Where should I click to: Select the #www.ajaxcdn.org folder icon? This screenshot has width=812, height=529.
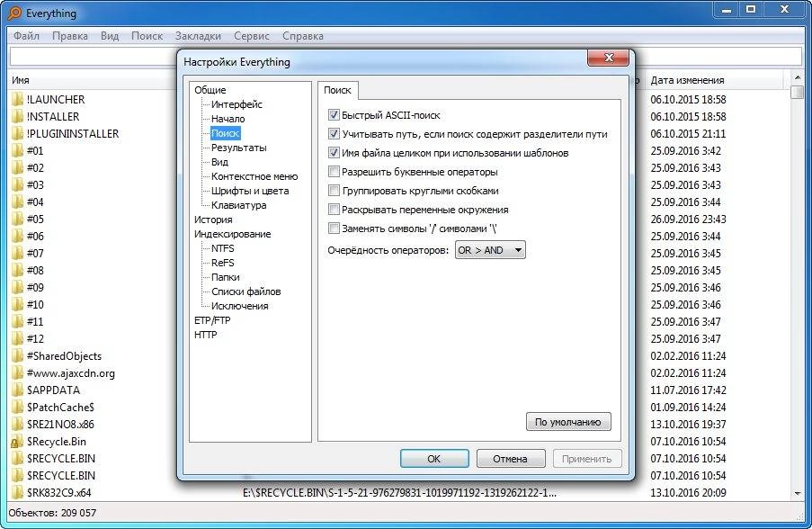click(x=18, y=372)
